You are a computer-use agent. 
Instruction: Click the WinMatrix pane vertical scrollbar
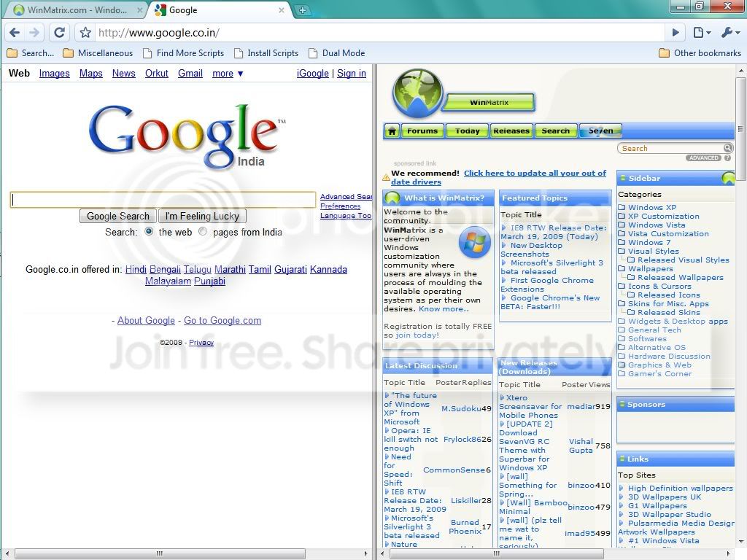(741, 128)
